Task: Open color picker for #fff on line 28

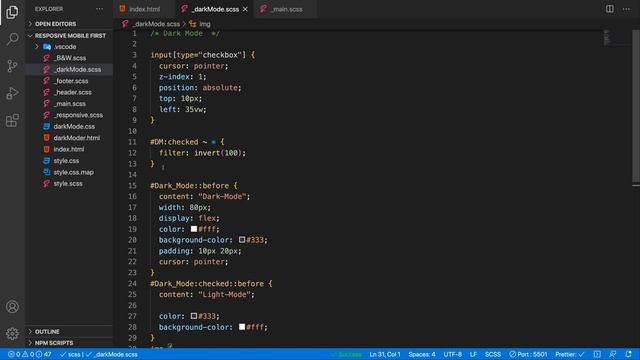Action: point(242,327)
